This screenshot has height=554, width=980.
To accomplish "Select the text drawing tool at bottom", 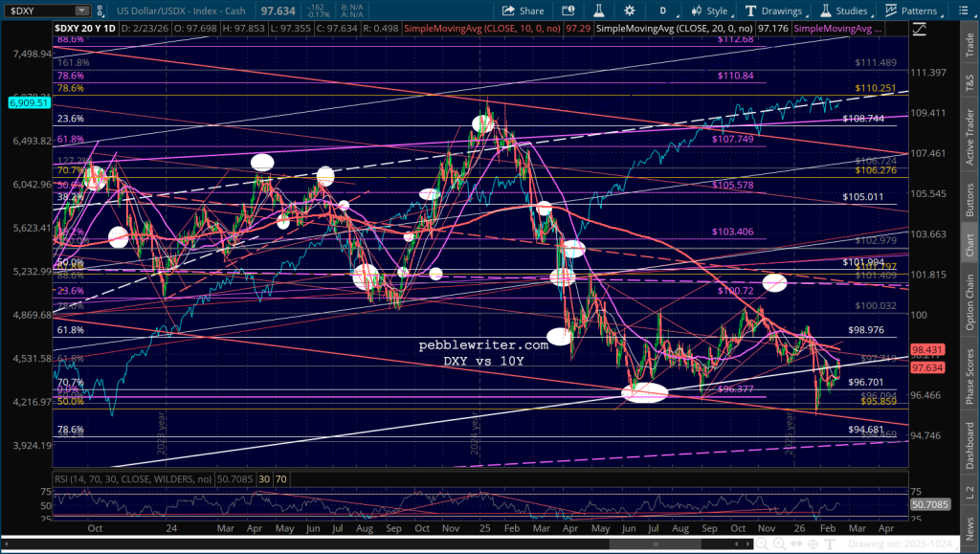I will coord(830,544).
